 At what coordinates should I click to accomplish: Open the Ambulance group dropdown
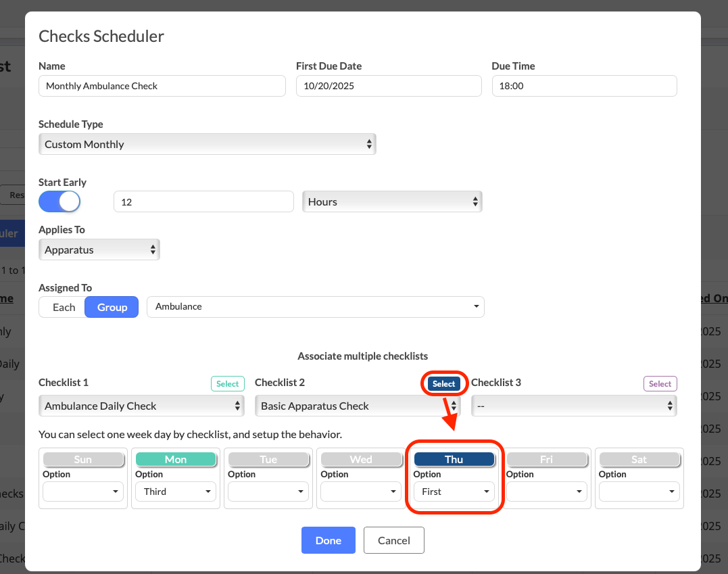(315, 306)
